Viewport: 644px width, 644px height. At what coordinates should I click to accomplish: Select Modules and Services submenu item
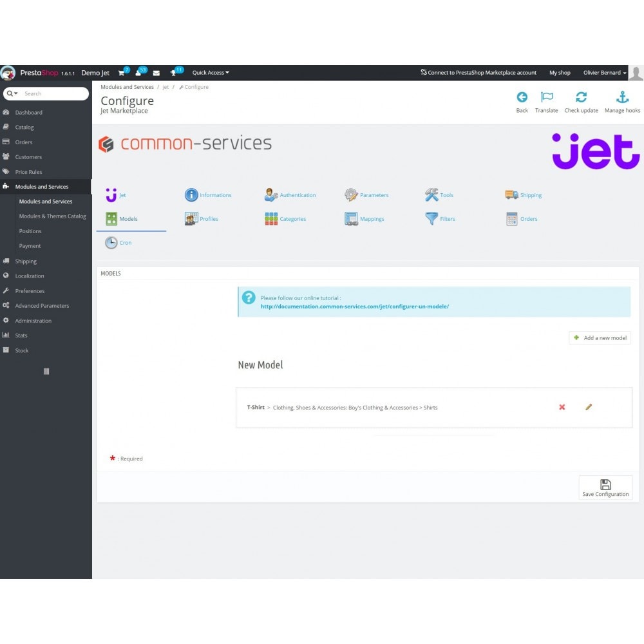(x=46, y=202)
